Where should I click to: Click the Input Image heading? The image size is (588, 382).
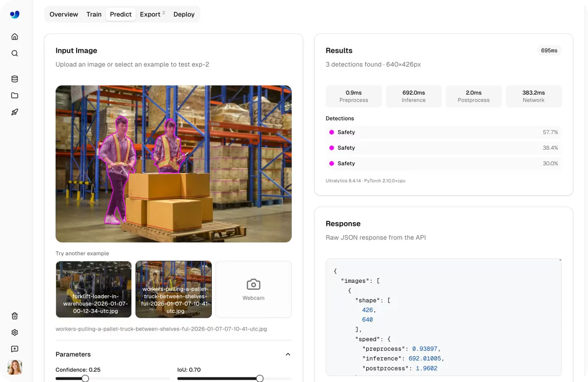tap(76, 51)
